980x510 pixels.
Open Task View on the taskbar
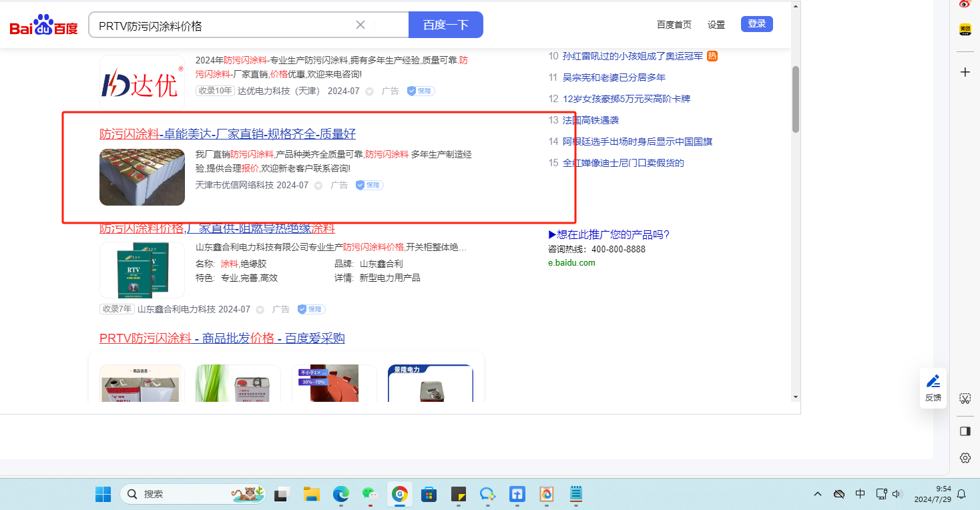tap(282, 494)
